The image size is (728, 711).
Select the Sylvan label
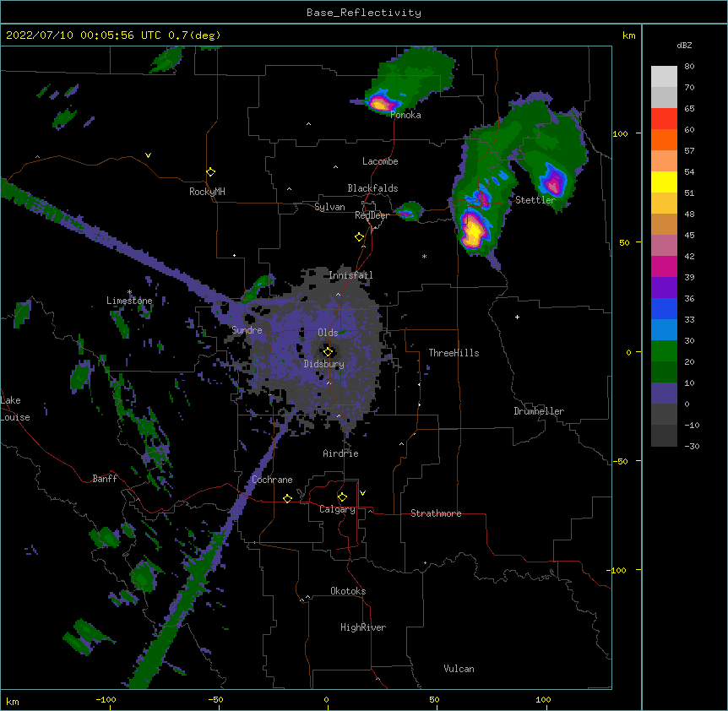(329, 207)
